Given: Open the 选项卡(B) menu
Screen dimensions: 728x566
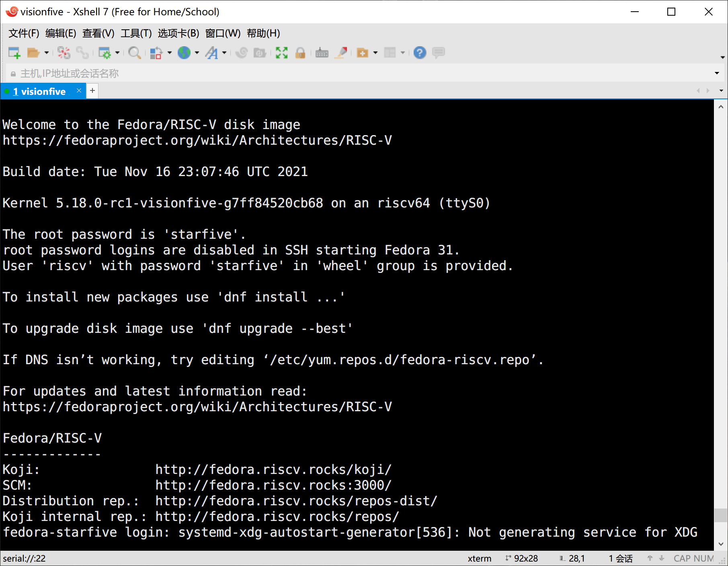Looking at the screenshot, I should pyautogui.click(x=178, y=33).
